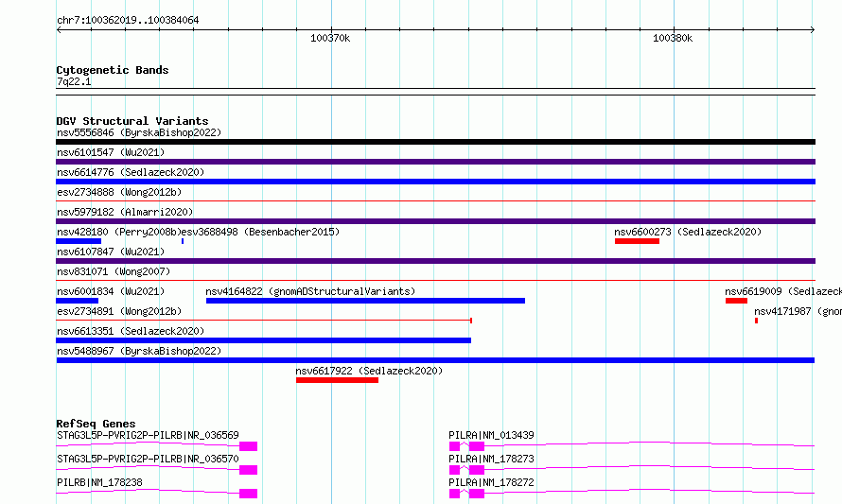Click the PILRA NM_178272 exon blocks

pyautogui.click(x=466, y=494)
